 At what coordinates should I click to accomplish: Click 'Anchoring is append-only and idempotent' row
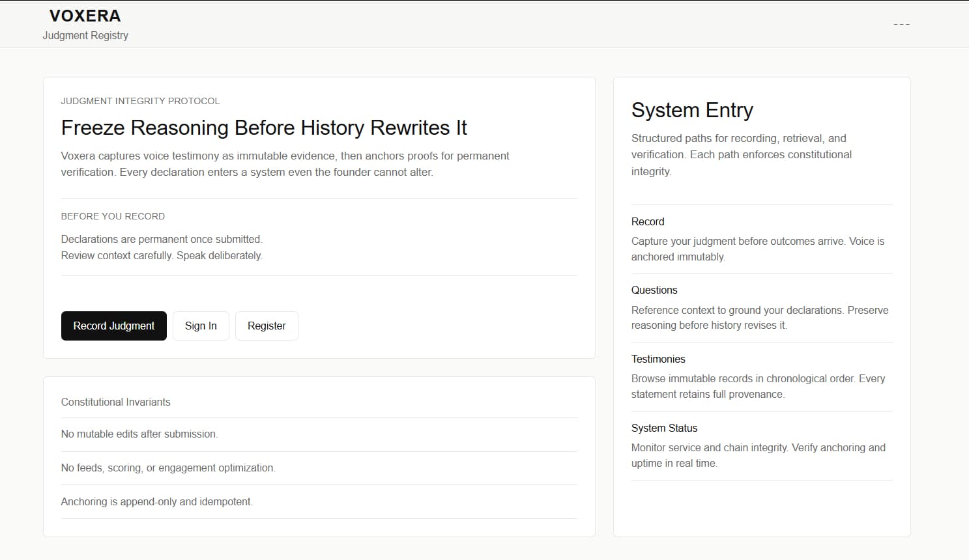point(156,501)
